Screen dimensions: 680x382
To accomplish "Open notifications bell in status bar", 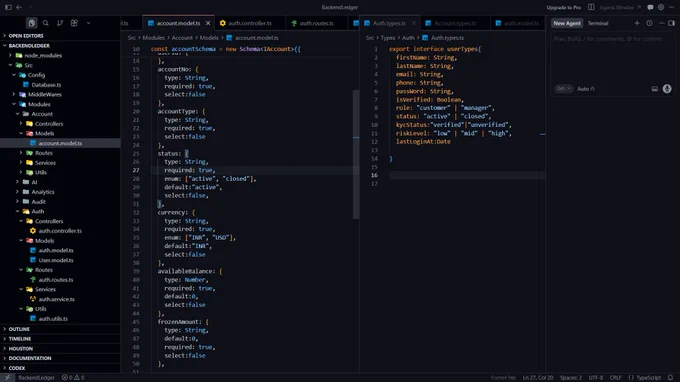I will point(670,378).
